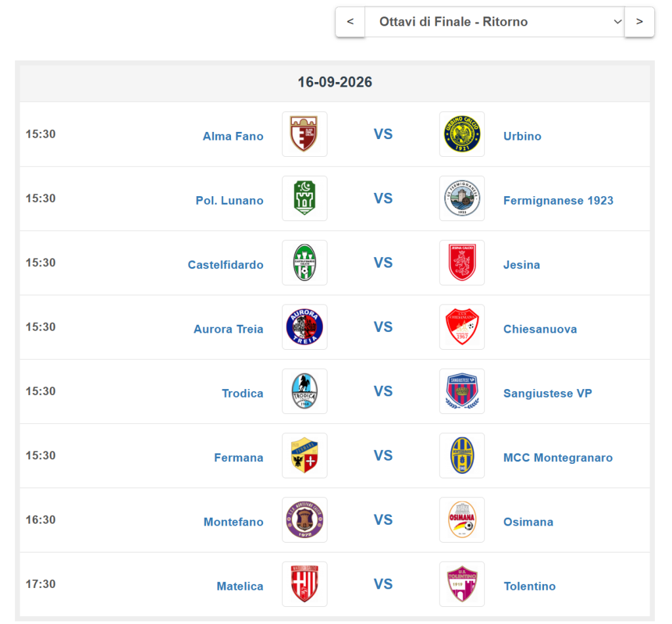Screen dimensions: 672x624
Task: Go to next round with right arrow
Action: point(639,22)
